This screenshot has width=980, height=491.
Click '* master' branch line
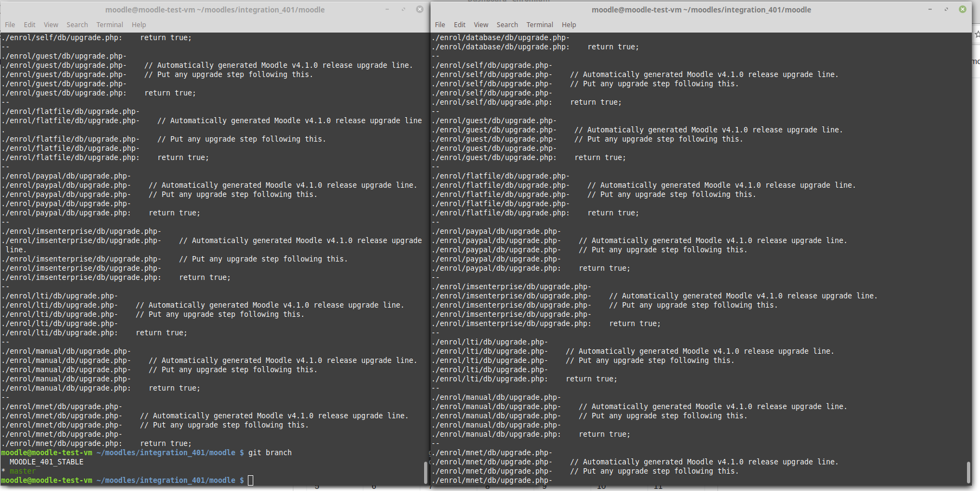pos(18,471)
